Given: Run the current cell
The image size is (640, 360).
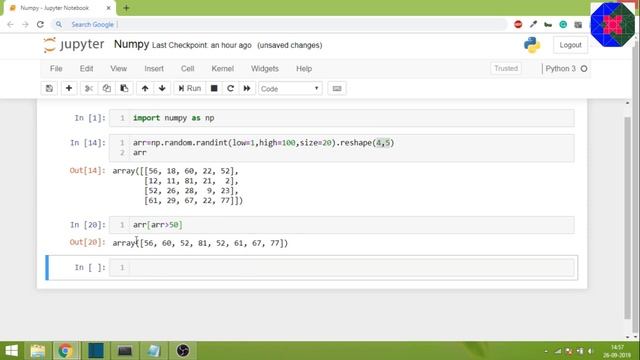Looking at the screenshot, I should pos(189,89).
